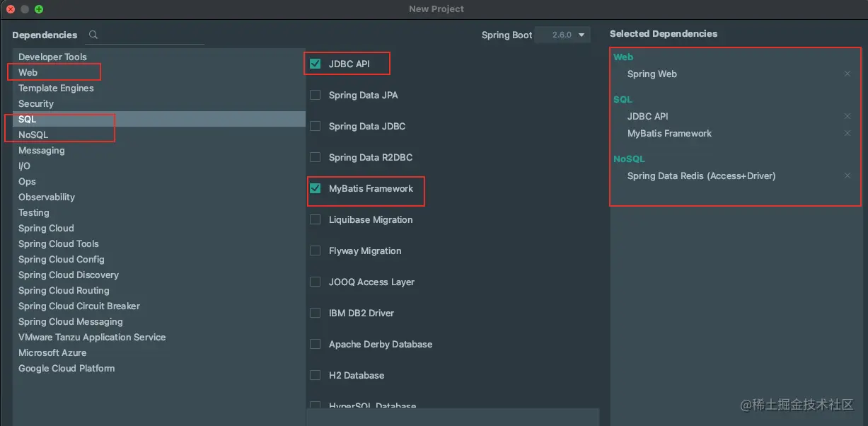868x426 pixels.
Task: Open the Microsoft Azure category
Action: 159,352
